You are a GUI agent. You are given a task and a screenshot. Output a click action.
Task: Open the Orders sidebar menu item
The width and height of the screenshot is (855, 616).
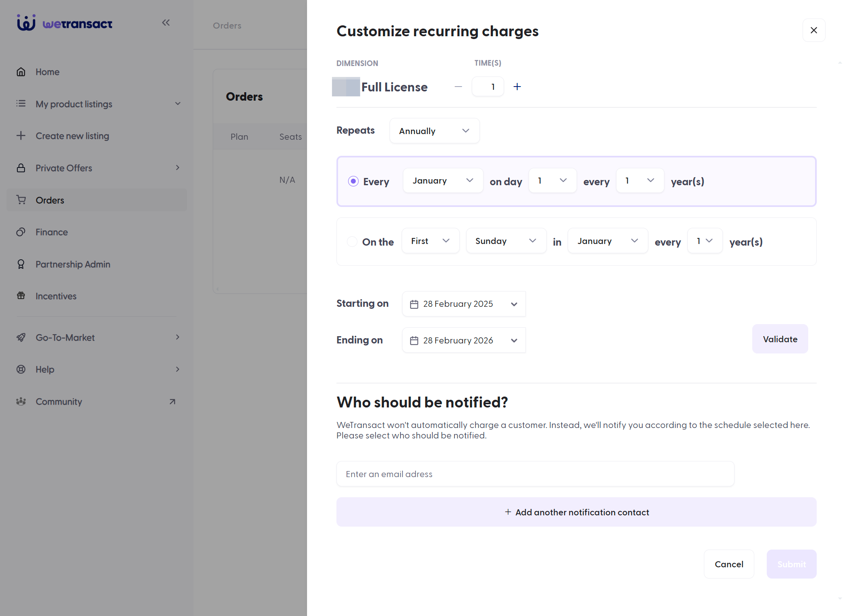pos(97,200)
